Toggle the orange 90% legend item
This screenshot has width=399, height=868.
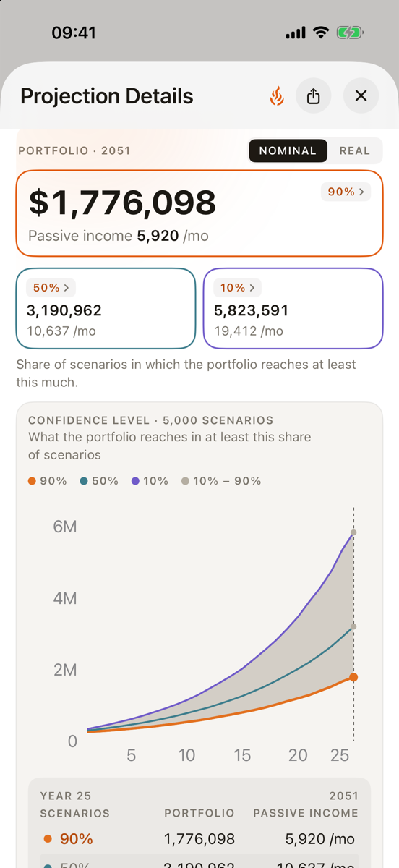tap(48, 480)
